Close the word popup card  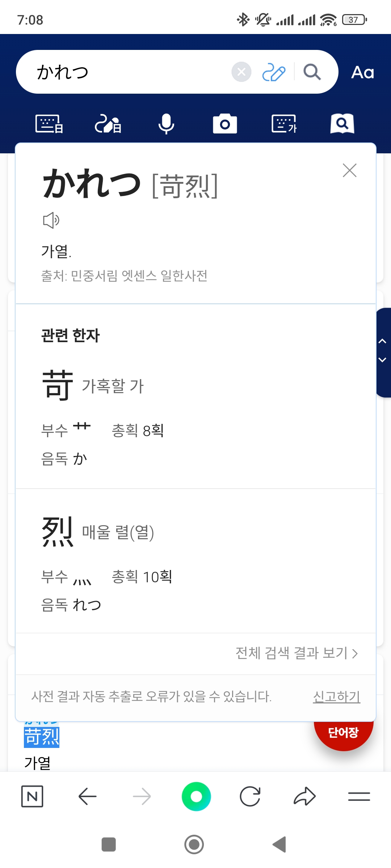click(349, 170)
